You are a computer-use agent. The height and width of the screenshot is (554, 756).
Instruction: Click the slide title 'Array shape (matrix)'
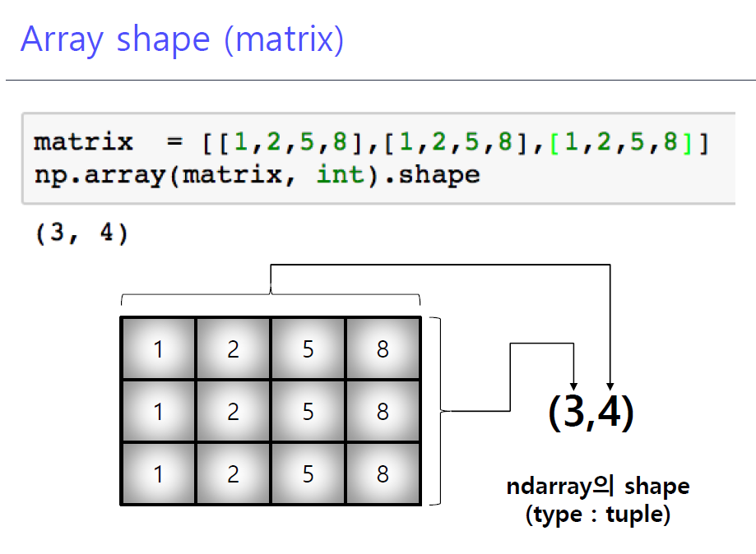(x=183, y=39)
